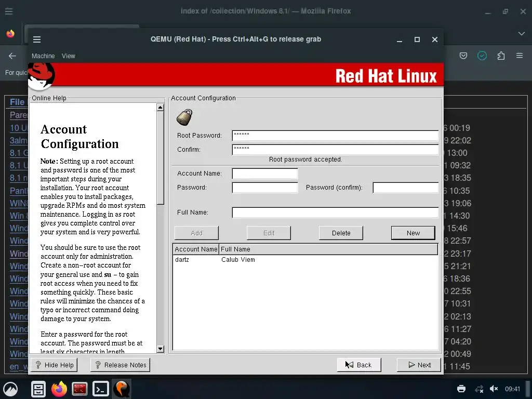Open Firefox application menu icon

point(520,55)
